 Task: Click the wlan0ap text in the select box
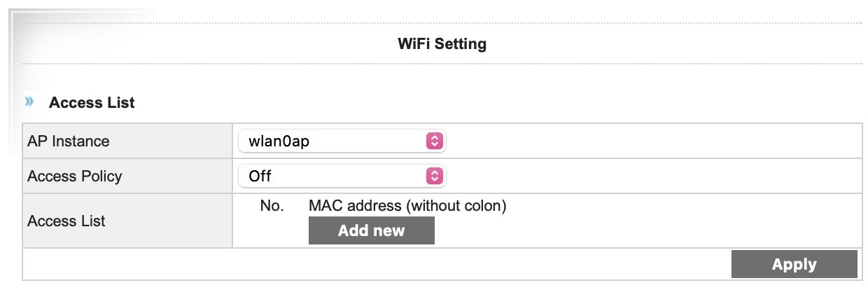(x=279, y=141)
